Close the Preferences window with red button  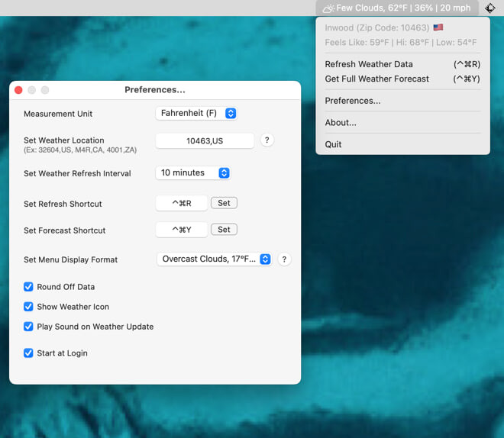(x=18, y=90)
